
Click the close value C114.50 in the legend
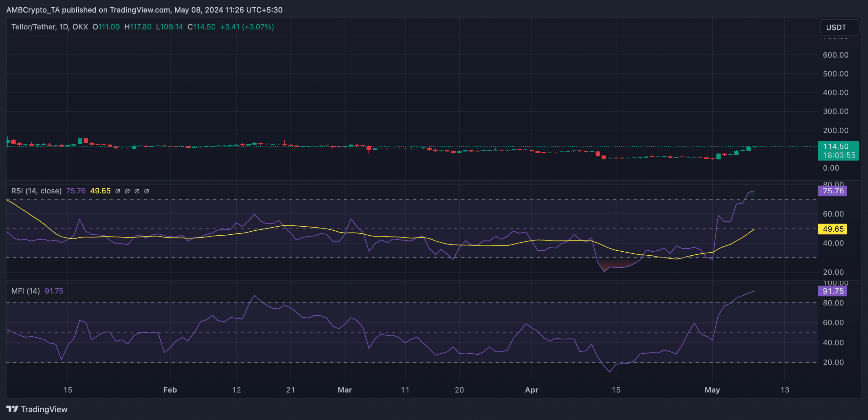[201, 27]
